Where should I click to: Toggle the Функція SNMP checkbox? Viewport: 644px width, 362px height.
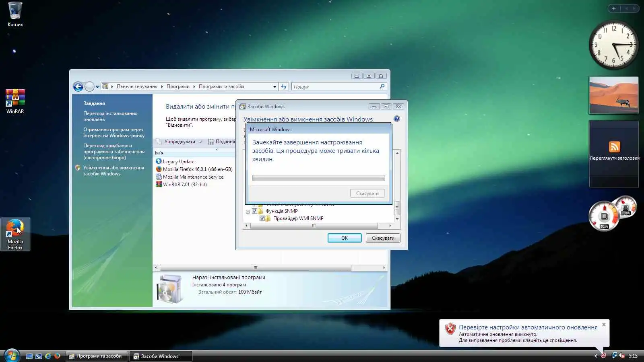pos(254,211)
